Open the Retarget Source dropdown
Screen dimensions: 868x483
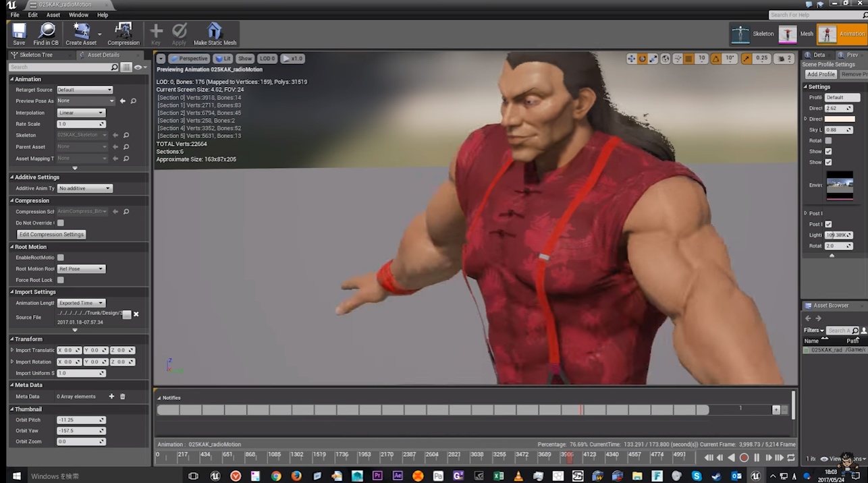click(84, 90)
